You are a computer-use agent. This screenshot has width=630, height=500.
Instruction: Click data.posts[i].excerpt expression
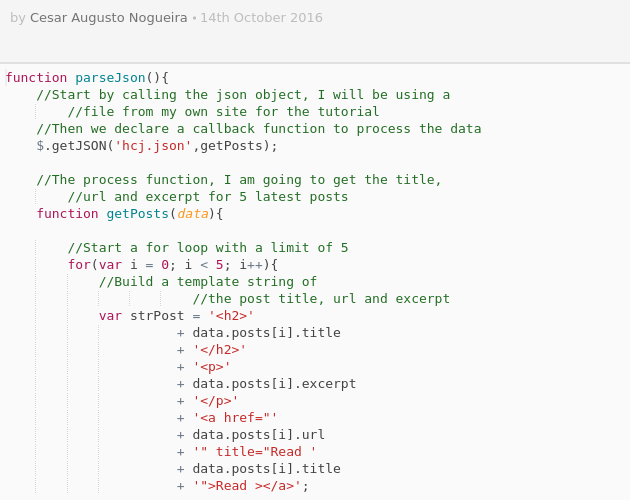pyautogui.click(x=274, y=384)
